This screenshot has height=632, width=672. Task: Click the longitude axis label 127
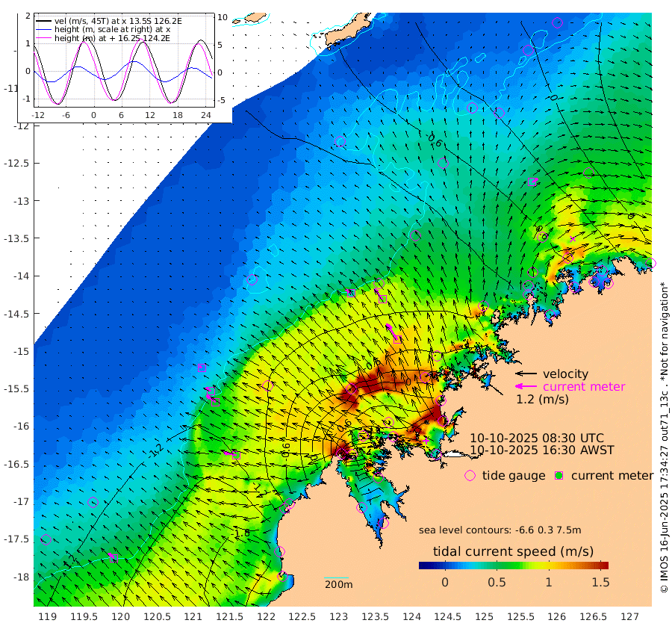[629, 617]
